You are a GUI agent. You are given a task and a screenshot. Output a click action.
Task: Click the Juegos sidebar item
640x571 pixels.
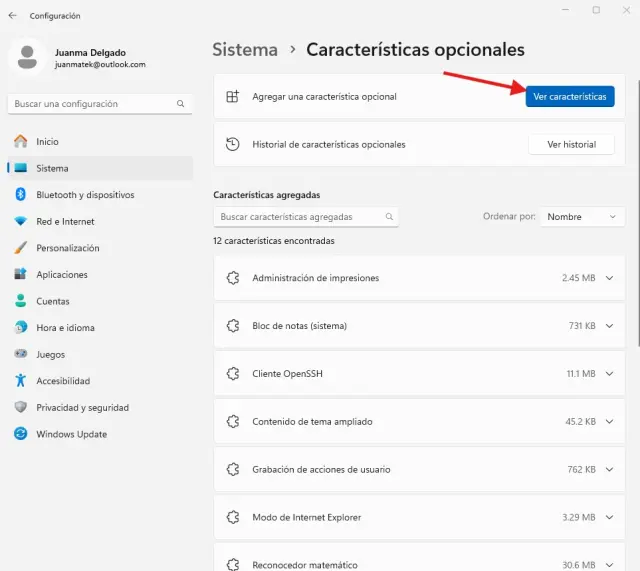(x=50, y=354)
